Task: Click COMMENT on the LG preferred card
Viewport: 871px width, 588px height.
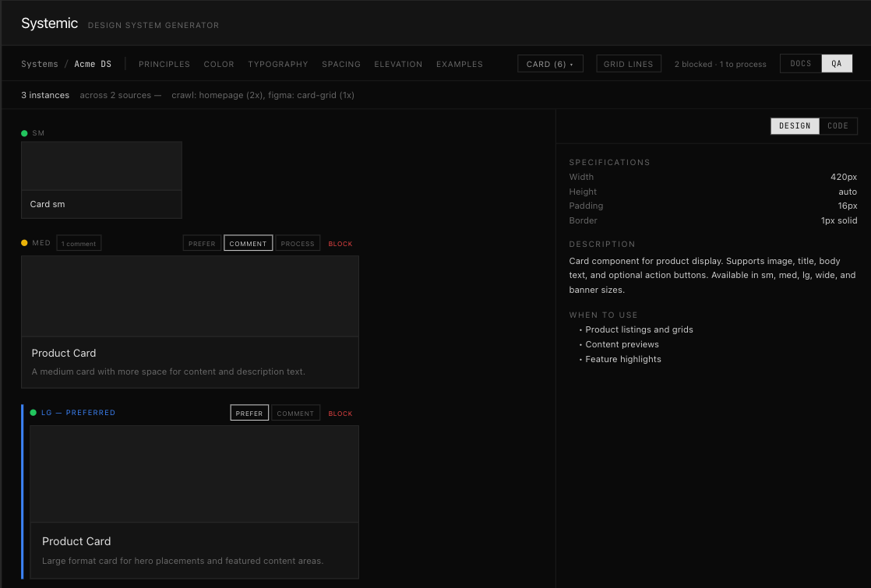Action: point(295,414)
